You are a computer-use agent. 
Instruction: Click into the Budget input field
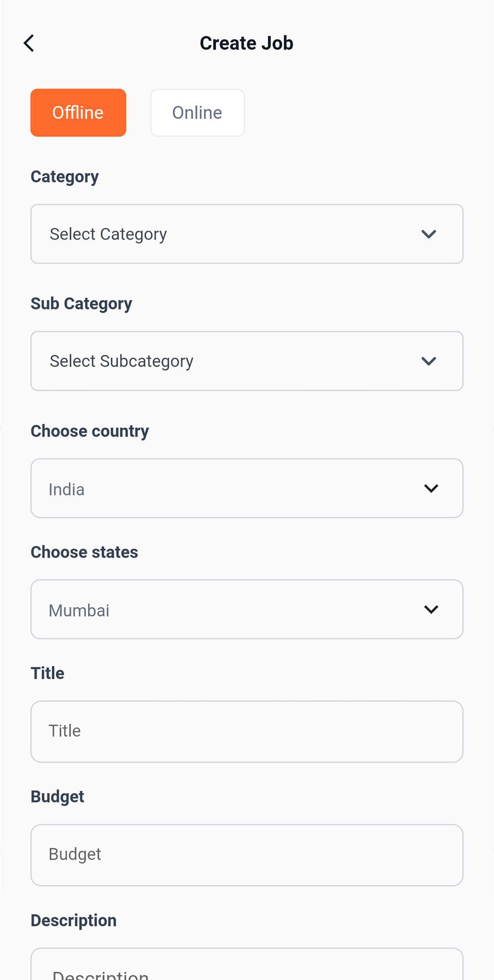[x=247, y=855]
